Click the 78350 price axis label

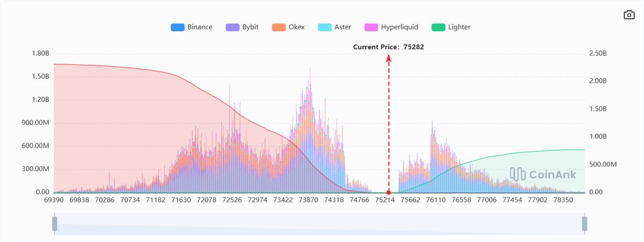(x=563, y=200)
